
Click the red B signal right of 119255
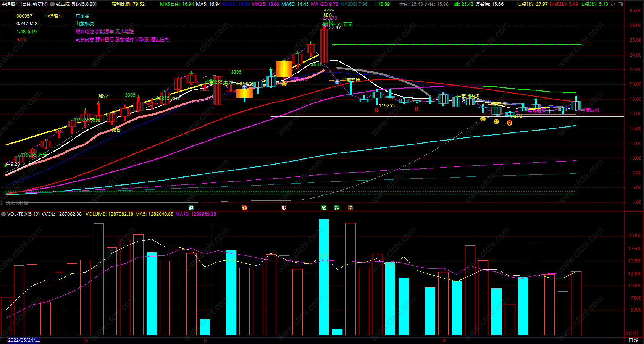(416, 109)
